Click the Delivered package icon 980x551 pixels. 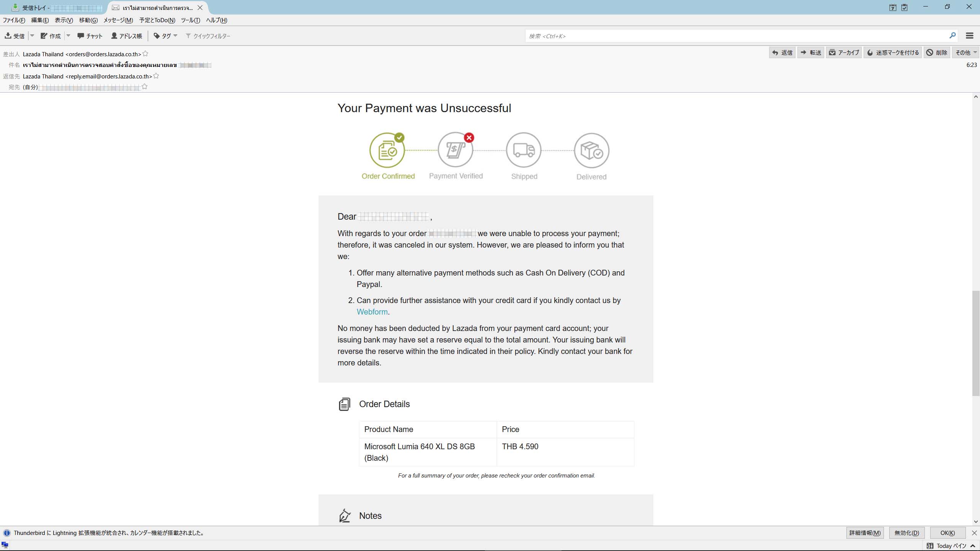(591, 150)
